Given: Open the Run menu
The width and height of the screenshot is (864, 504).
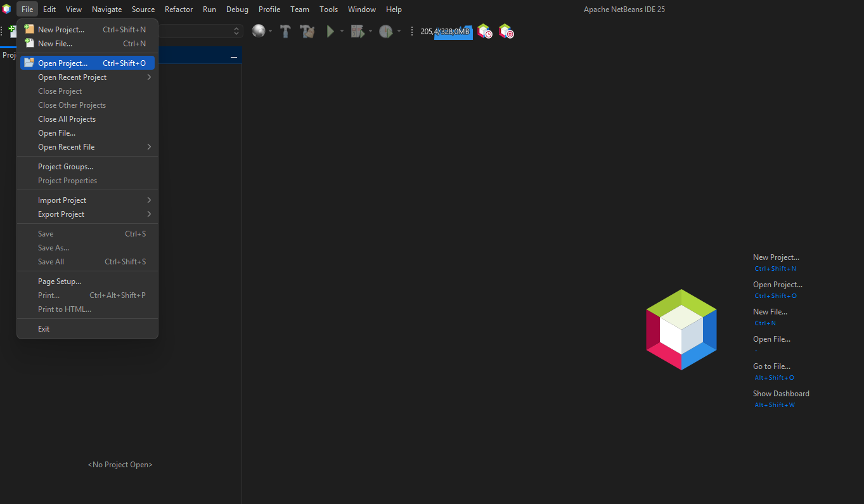Looking at the screenshot, I should tap(209, 10).
